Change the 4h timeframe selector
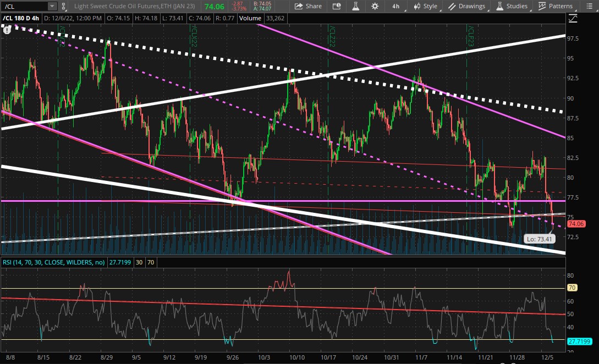Image resolution: width=599 pixels, height=364 pixels. point(395,6)
